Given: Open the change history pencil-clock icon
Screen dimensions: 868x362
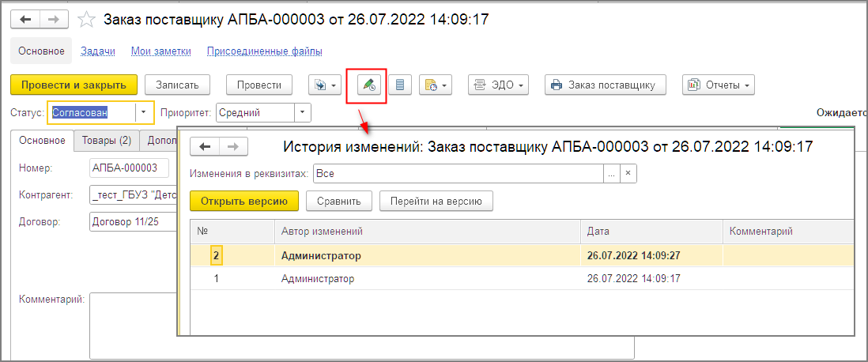Looking at the screenshot, I should 368,85.
